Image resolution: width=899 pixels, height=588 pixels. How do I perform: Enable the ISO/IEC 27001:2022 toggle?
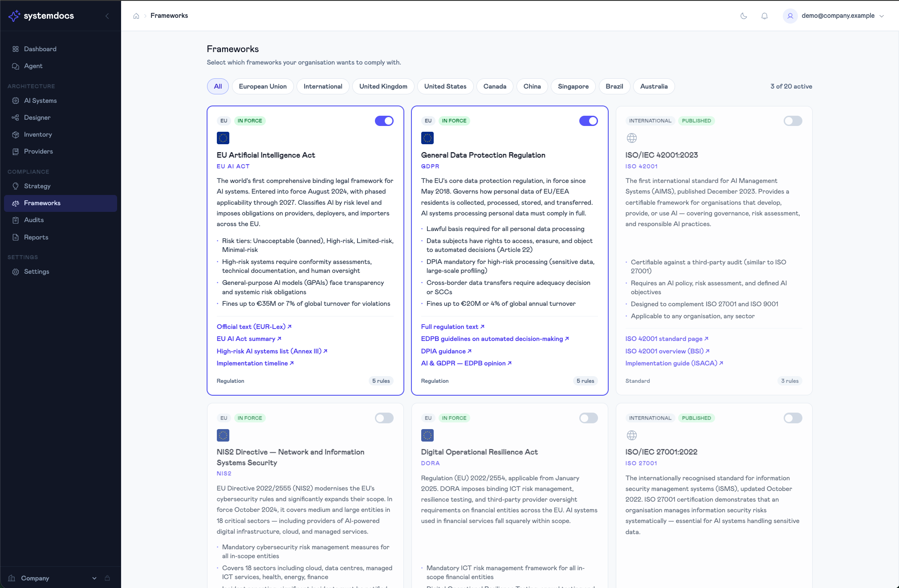coord(793,418)
